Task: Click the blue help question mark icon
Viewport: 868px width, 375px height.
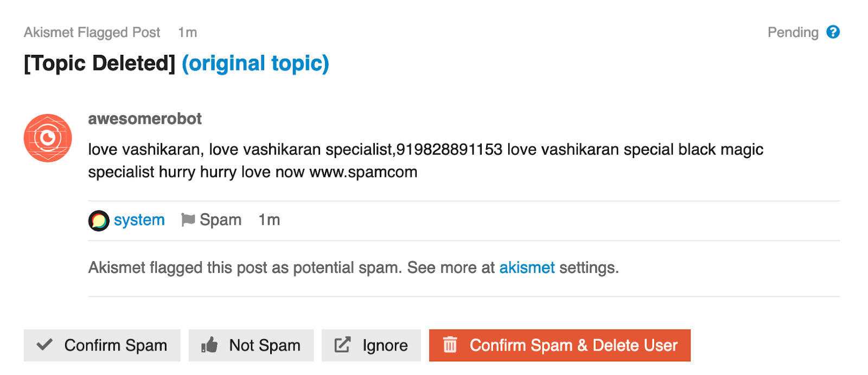Action: pos(833,32)
